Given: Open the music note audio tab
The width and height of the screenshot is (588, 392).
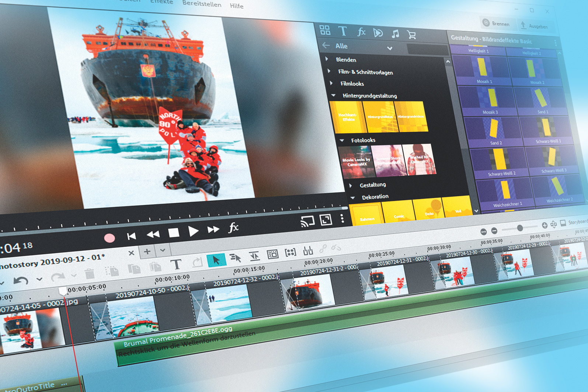Looking at the screenshot, I should (x=395, y=34).
